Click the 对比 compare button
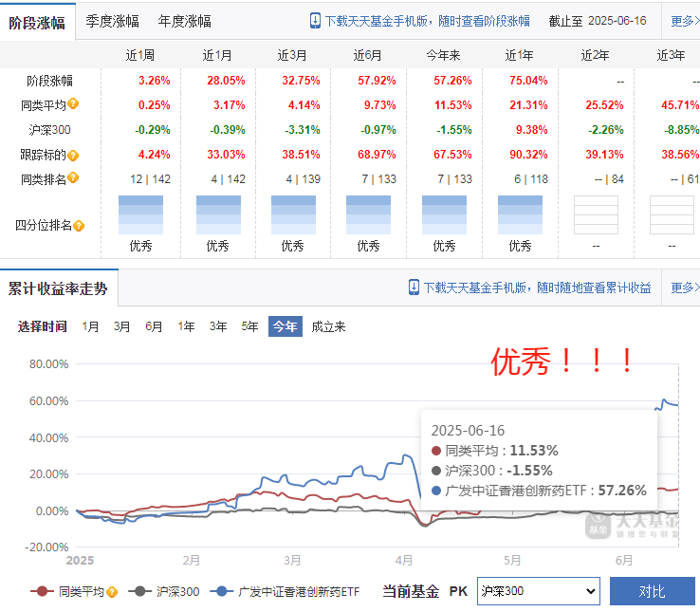This screenshot has width=700, height=612. [x=653, y=591]
